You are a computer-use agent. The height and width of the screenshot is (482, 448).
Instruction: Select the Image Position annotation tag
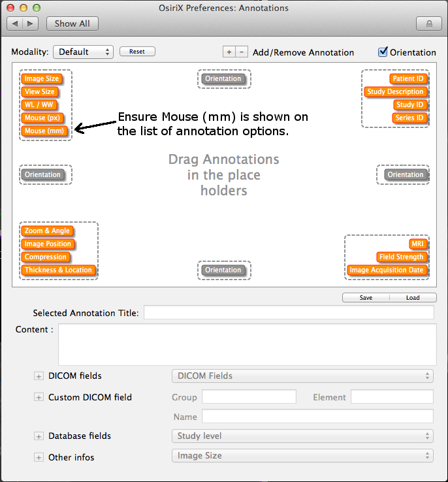(48, 244)
